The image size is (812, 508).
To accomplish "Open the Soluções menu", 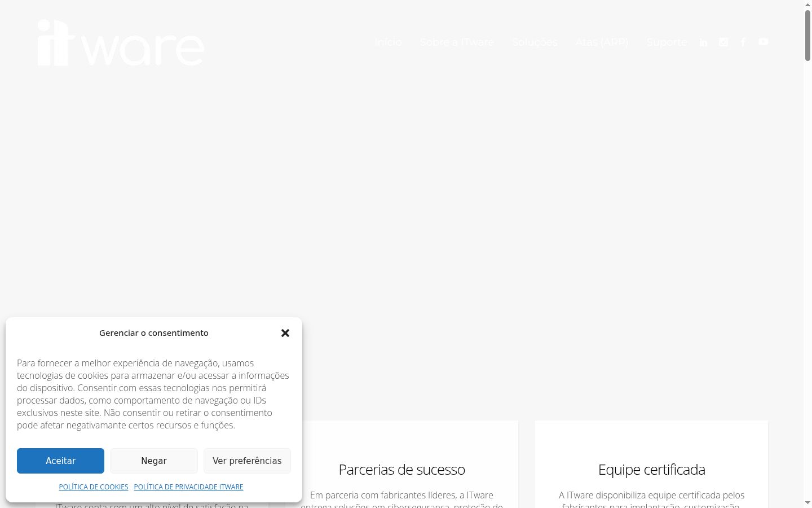I will 535,42.
